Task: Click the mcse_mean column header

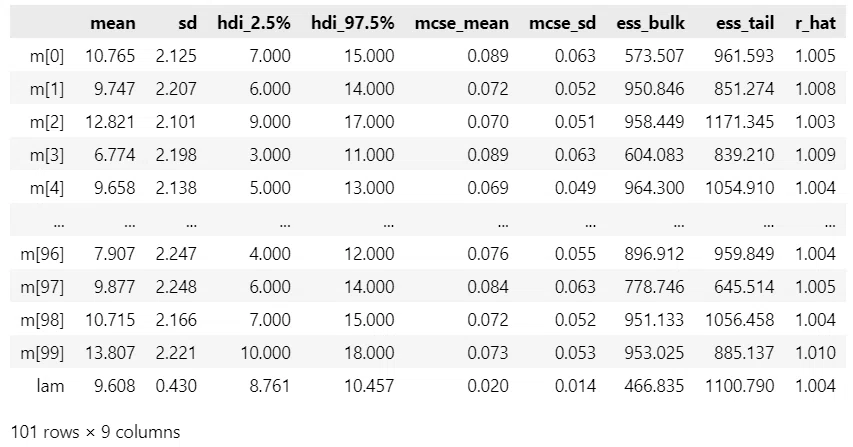Action: 462,23
